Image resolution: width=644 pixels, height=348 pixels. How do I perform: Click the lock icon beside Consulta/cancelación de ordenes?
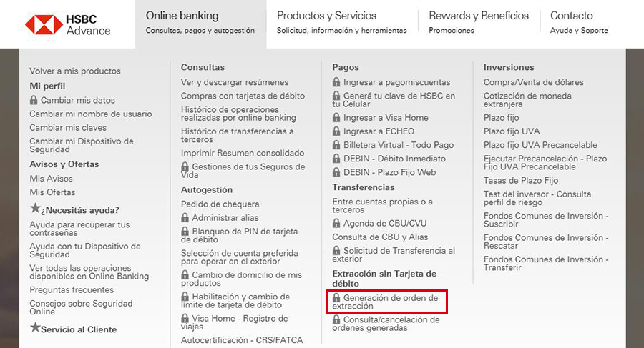pos(336,319)
